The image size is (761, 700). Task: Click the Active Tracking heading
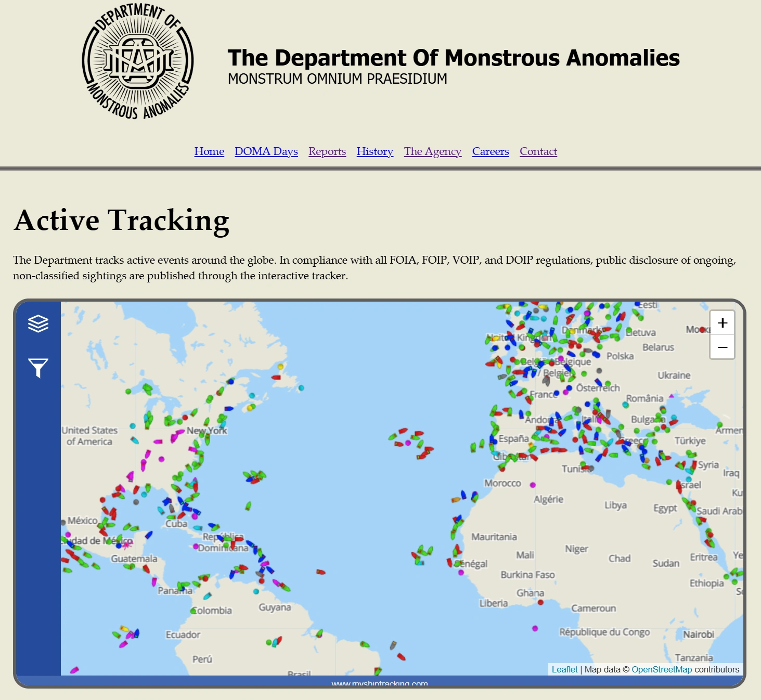point(122,220)
